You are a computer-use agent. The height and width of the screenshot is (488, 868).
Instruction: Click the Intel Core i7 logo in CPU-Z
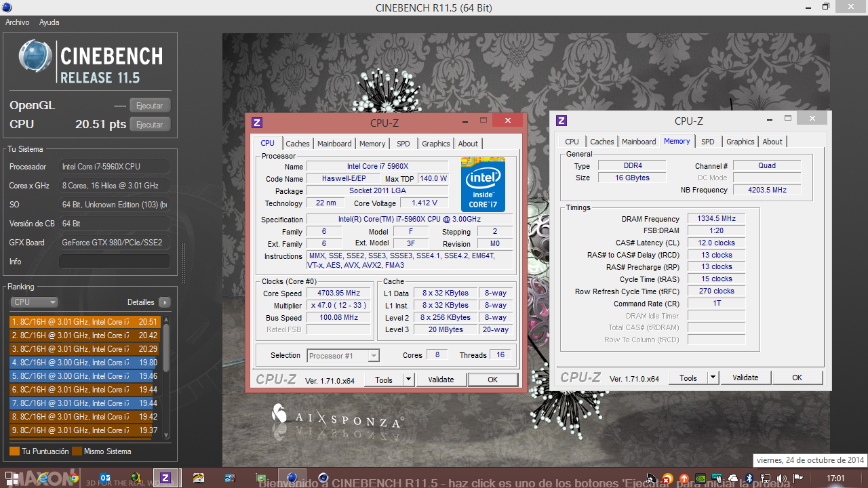click(484, 184)
